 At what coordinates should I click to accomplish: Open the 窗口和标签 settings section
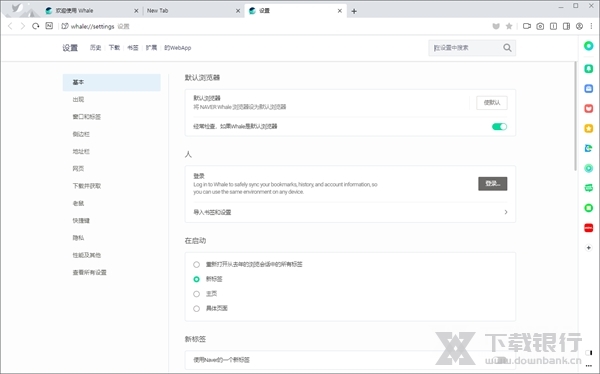tap(86, 117)
